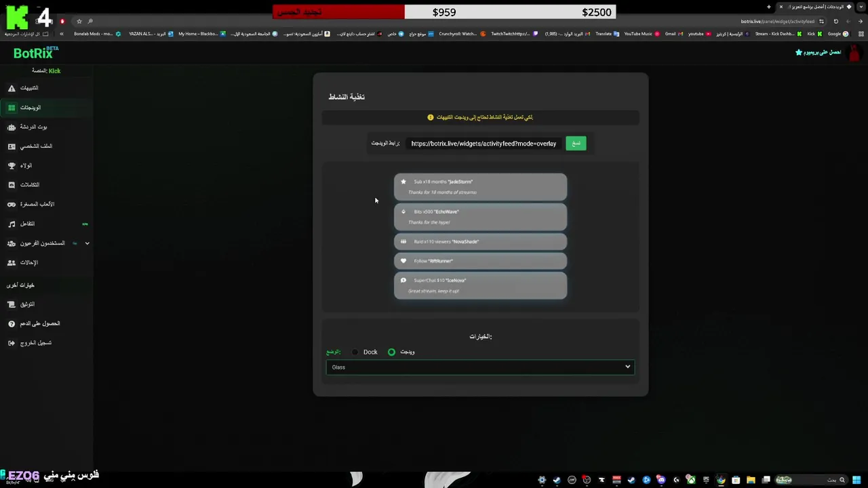
Task: Open sub-users group icon
Action: (12, 243)
